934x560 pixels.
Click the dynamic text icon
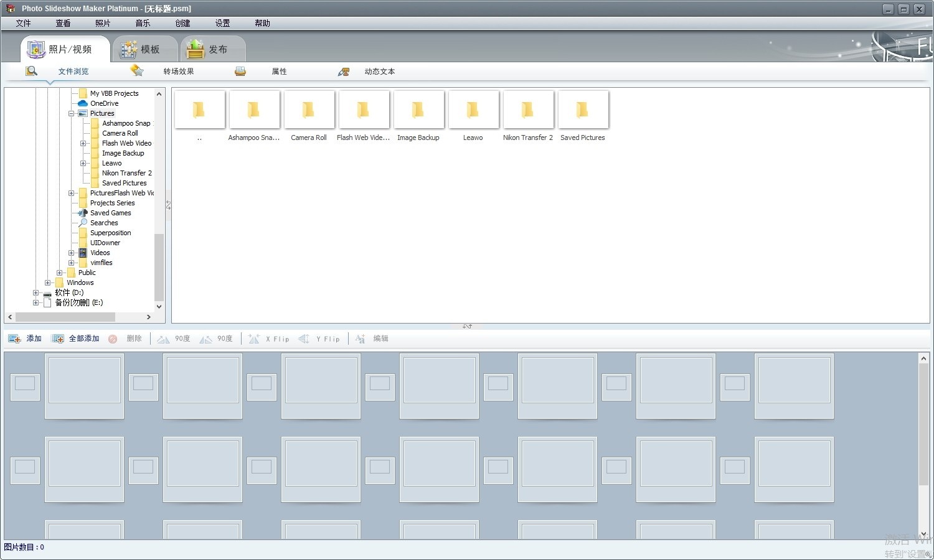(x=344, y=72)
